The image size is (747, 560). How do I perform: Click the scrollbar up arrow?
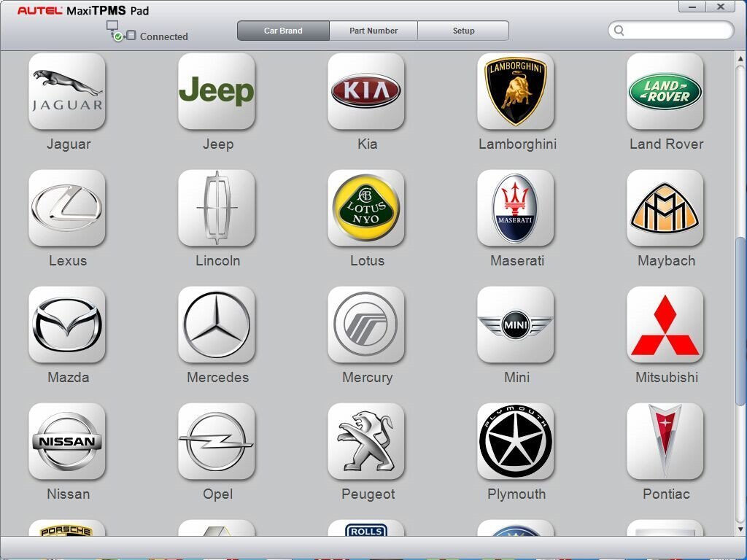[x=741, y=58]
